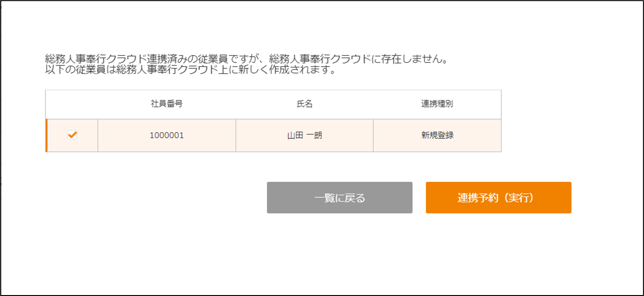
Task: Click the blank header cell above the checkbox
Action: point(72,104)
